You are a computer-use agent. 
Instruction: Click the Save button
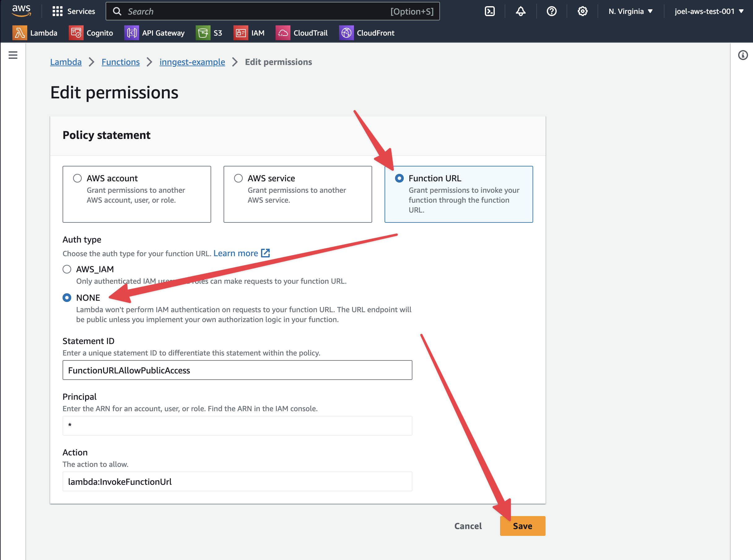coord(522,526)
